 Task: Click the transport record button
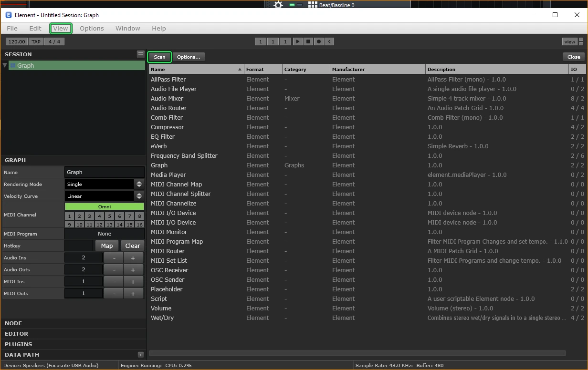[319, 41]
